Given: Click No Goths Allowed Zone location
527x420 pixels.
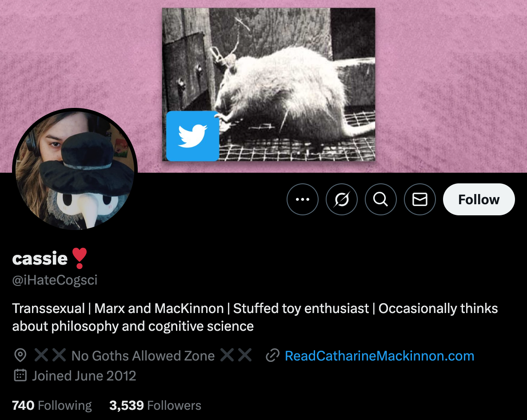Looking at the screenshot, I should pyautogui.click(x=143, y=356).
